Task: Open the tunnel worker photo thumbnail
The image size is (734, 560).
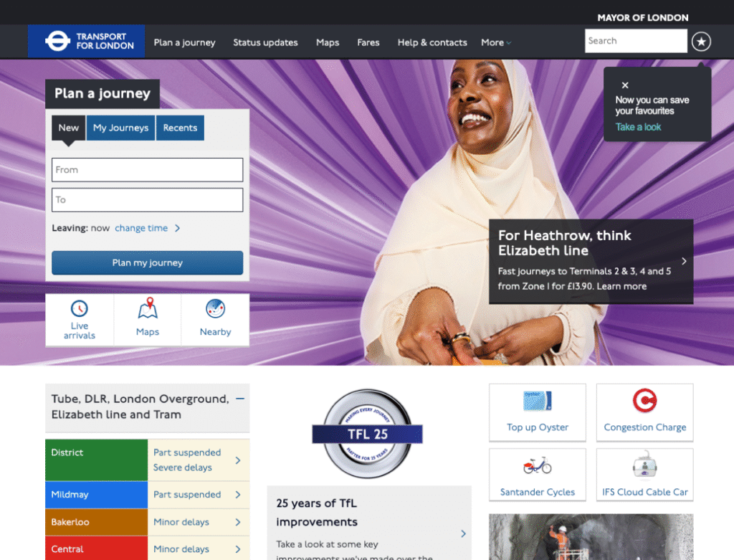Action: point(591,536)
